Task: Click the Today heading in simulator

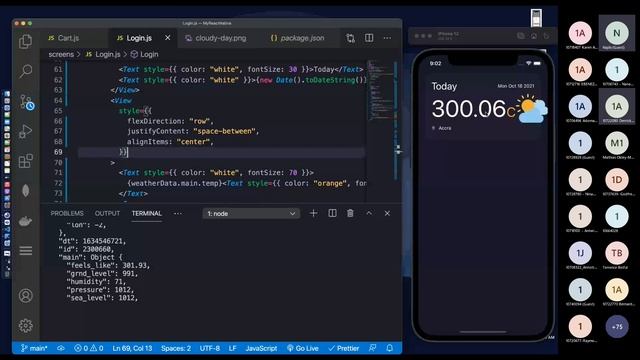Action: [x=444, y=87]
